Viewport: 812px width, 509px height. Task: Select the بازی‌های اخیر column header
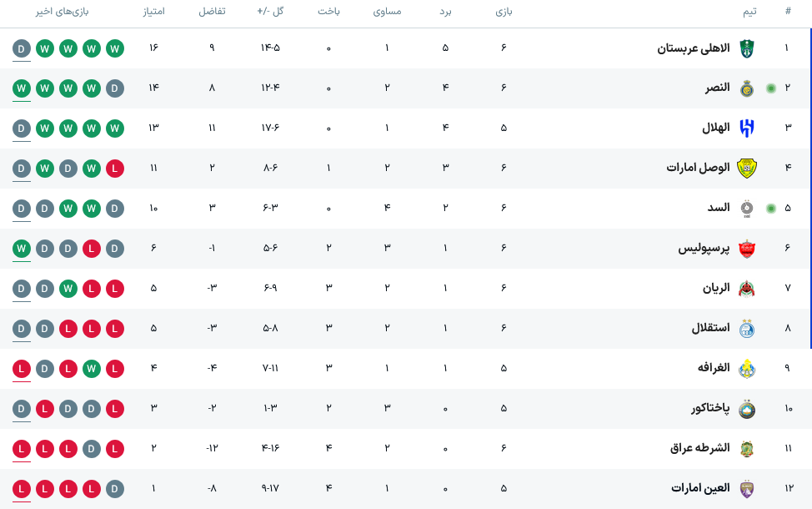pyautogui.click(x=63, y=12)
